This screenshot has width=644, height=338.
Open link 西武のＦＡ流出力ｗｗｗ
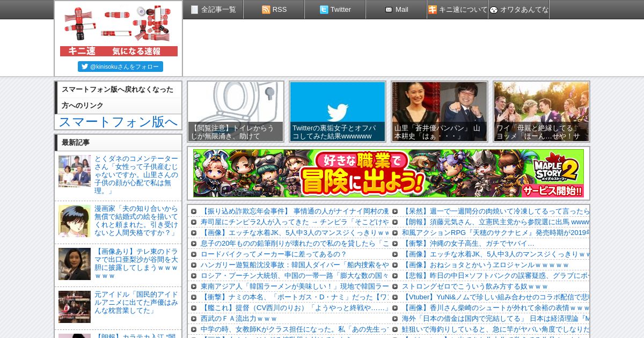coord(239,319)
